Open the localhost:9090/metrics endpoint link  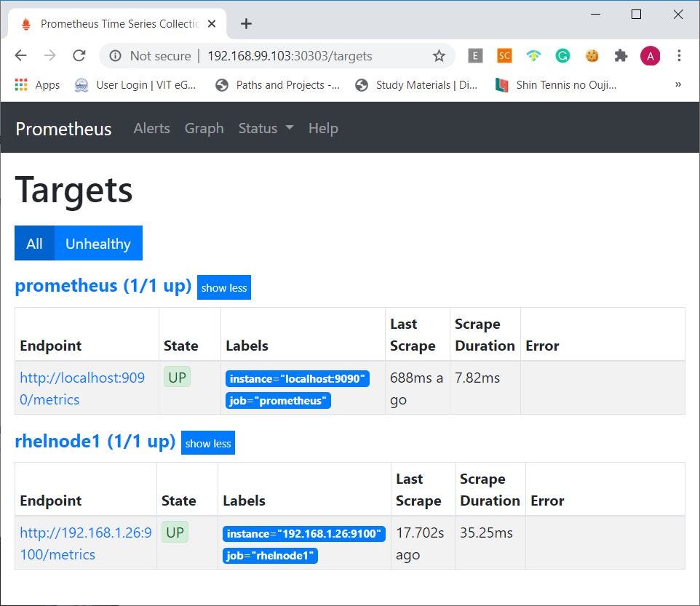(x=82, y=388)
